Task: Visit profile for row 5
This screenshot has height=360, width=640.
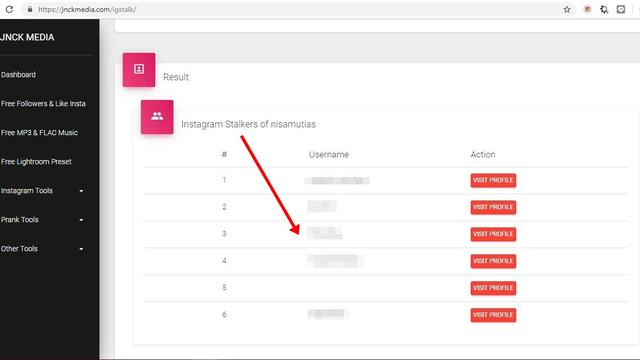Action: pos(493,288)
